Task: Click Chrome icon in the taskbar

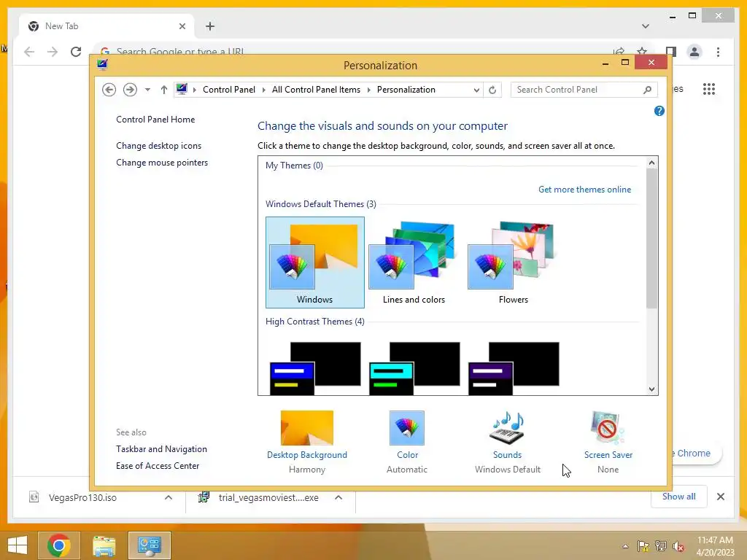Action: click(59, 545)
